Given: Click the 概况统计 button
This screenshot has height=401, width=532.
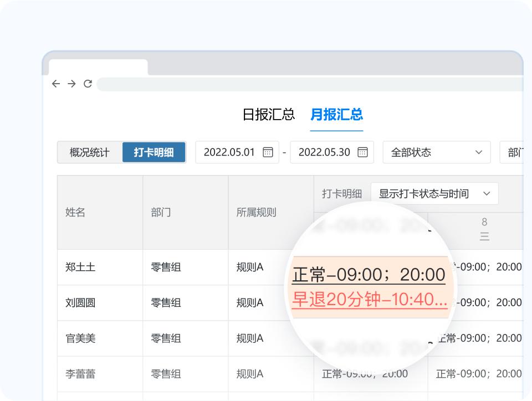Looking at the screenshot, I should 89,152.
